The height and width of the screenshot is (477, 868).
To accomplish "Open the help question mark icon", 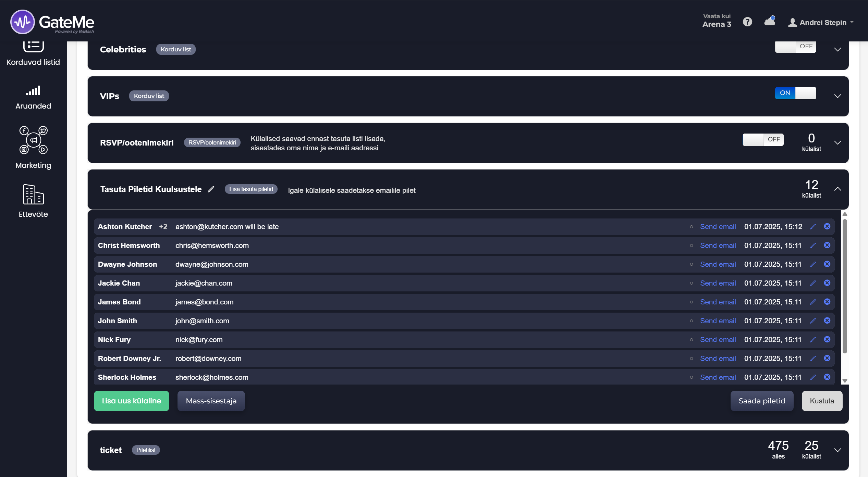I will [747, 22].
